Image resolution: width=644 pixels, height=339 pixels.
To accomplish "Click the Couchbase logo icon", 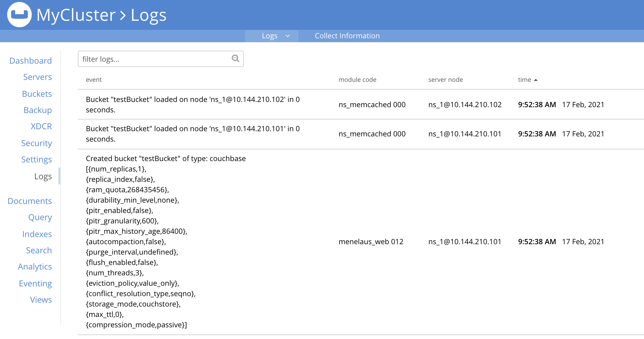I will point(19,15).
